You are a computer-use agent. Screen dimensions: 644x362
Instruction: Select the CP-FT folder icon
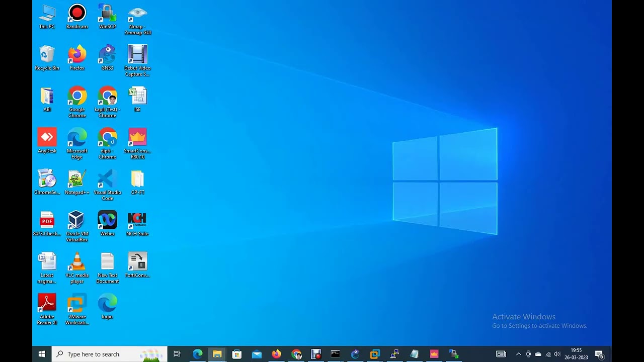tap(137, 182)
